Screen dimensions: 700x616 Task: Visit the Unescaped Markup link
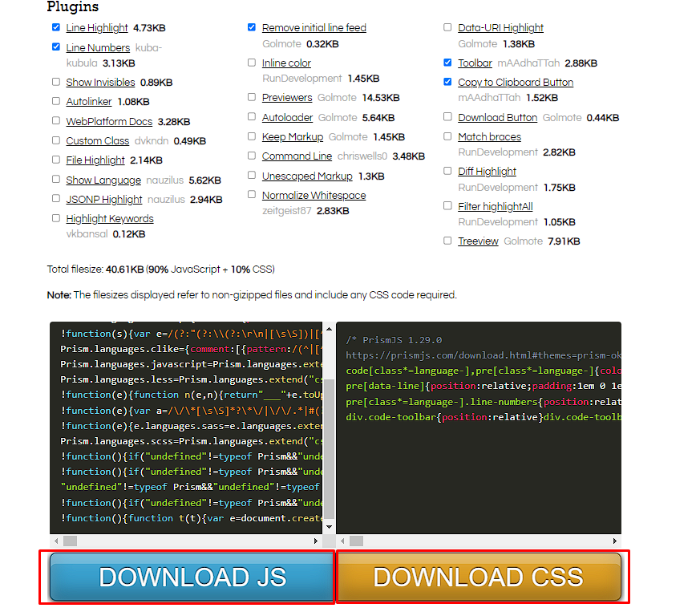pos(307,176)
